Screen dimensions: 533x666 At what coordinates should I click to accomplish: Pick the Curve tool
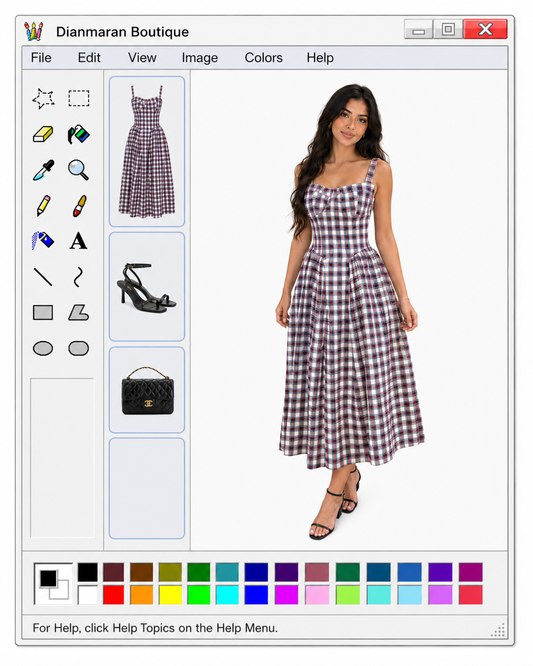point(78,277)
